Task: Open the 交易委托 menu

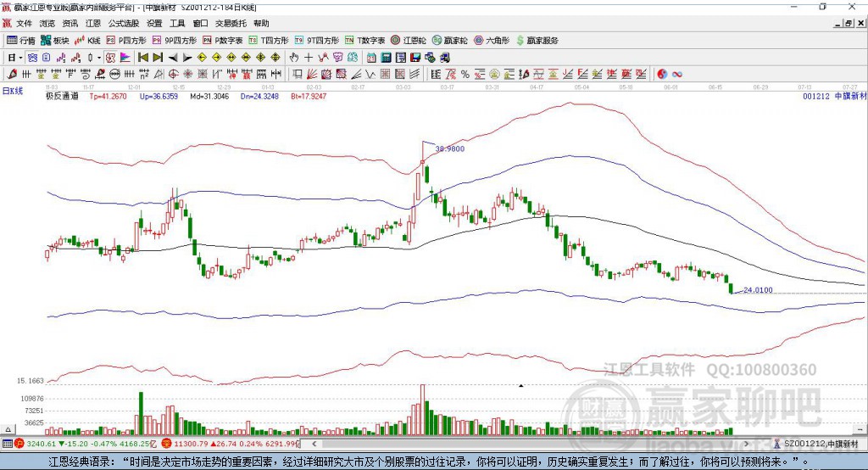Action: click(231, 23)
